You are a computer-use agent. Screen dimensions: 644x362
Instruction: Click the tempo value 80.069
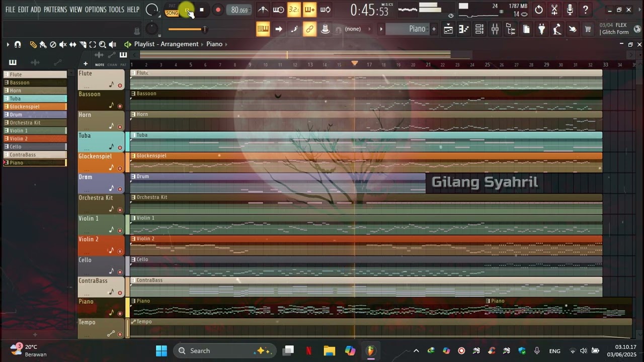239,10
